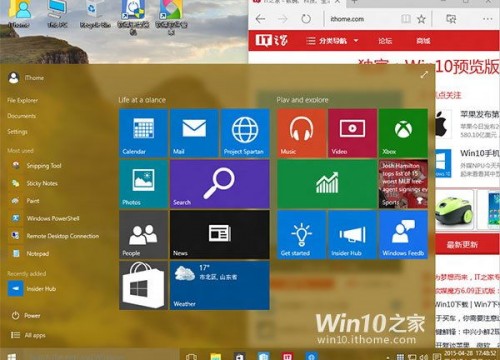This screenshot has height=360, width=500.
Task: Open File Explorer from the taskbar
Action: point(216,357)
